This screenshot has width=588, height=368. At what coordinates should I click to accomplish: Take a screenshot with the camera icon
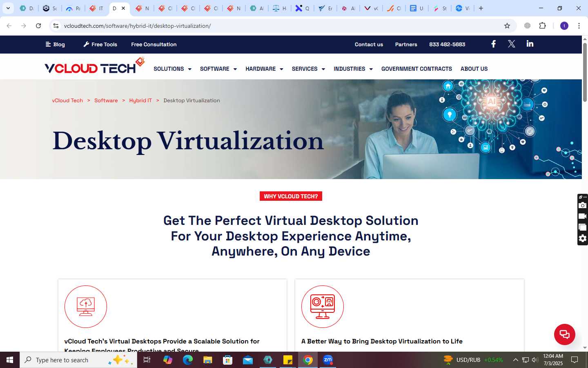click(583, 205)
